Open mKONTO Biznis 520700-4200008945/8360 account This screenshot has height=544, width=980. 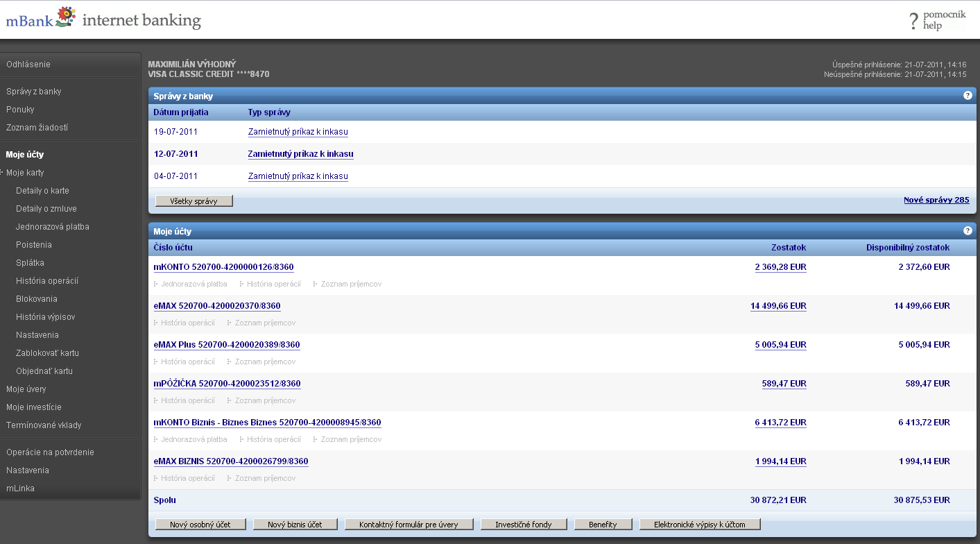pyautogui.click(x=267, y=423)
